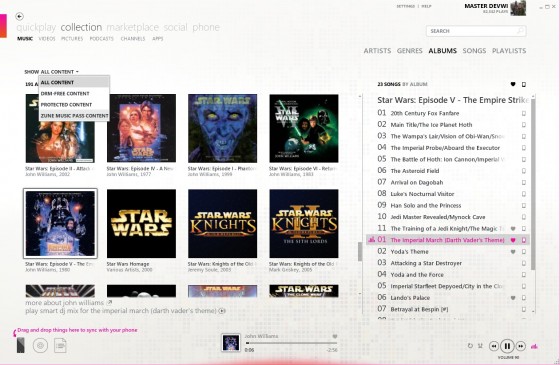560x365 pixels.
Task: Switch to the Songs view tab
Action: click(474, 51)
